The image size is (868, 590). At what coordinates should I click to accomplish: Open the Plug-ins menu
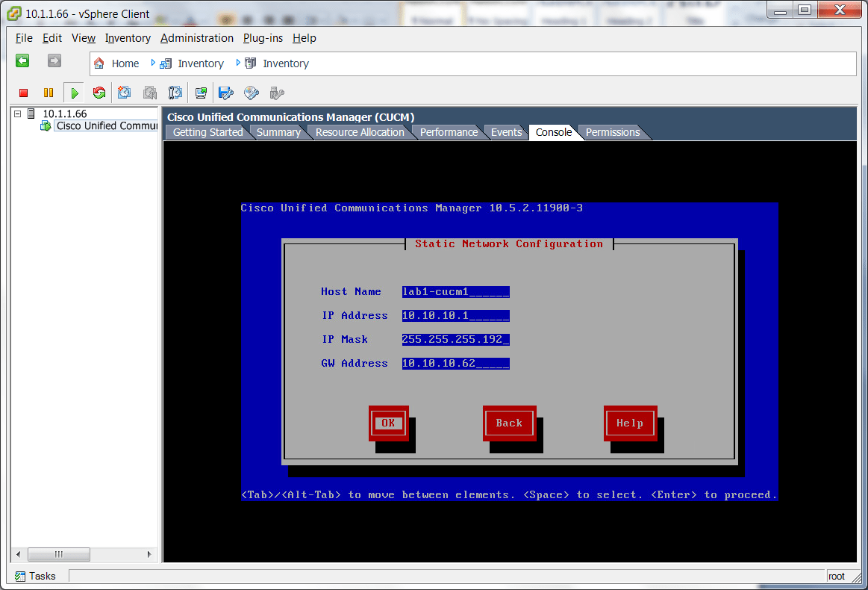263,38
